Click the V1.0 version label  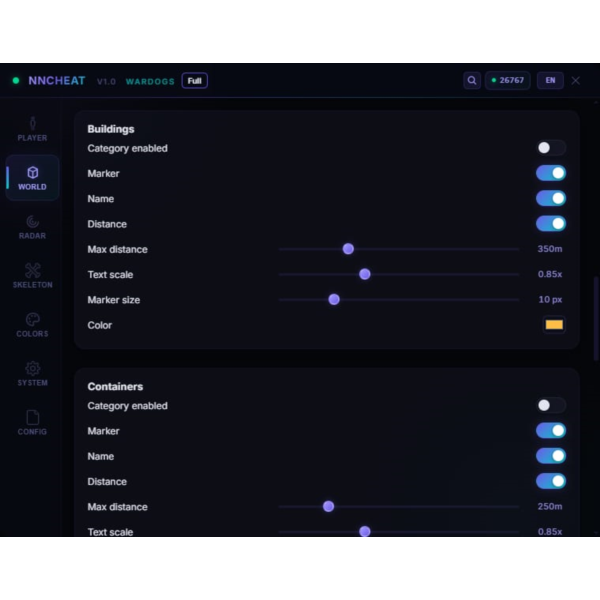click(x=106, y=82)
